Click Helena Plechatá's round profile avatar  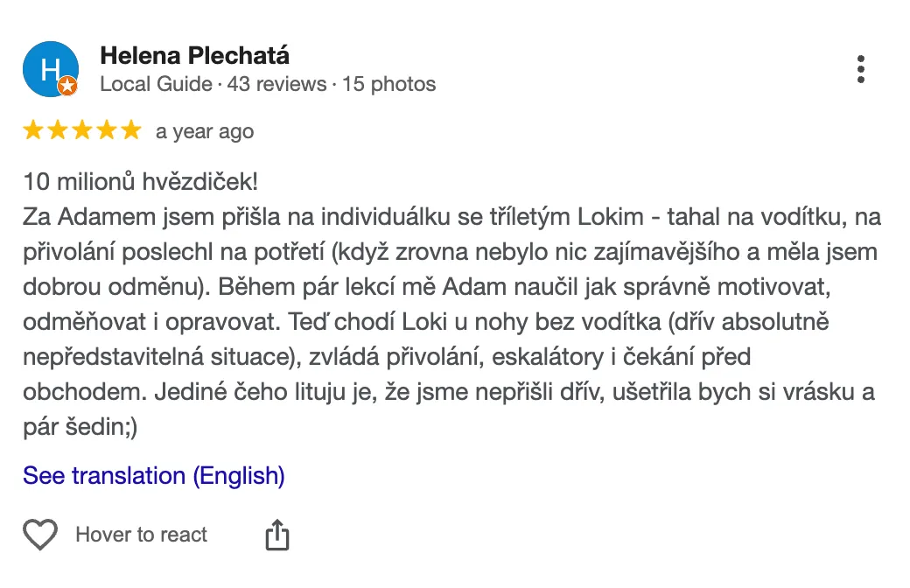point(50,68)
